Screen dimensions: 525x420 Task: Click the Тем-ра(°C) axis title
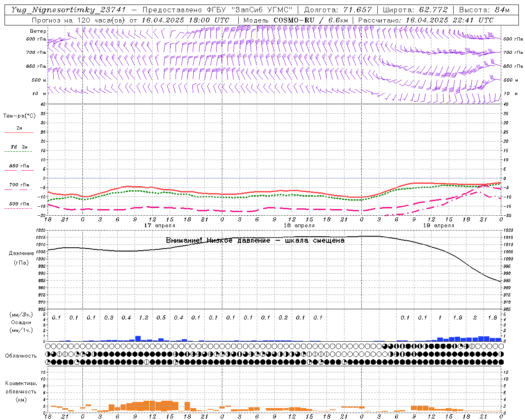19,116
